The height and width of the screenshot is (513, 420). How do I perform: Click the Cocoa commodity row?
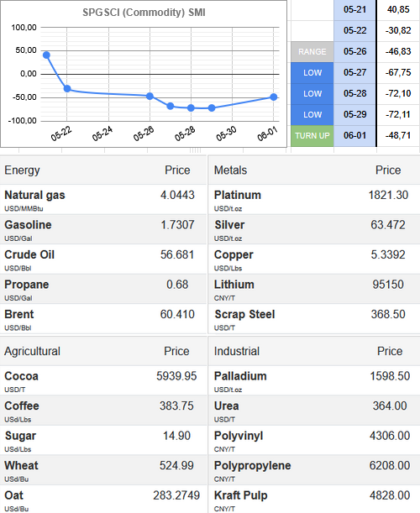[x=103, y=380]
